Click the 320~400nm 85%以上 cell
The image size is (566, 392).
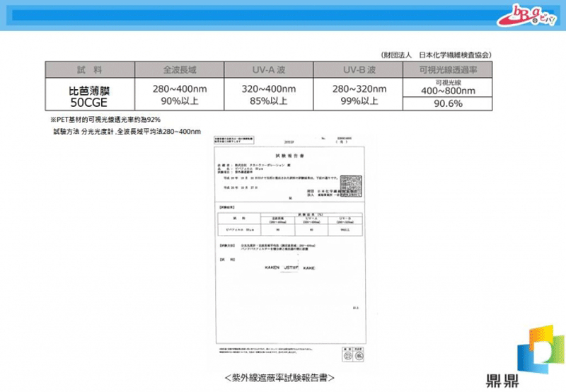coord(269,96)
